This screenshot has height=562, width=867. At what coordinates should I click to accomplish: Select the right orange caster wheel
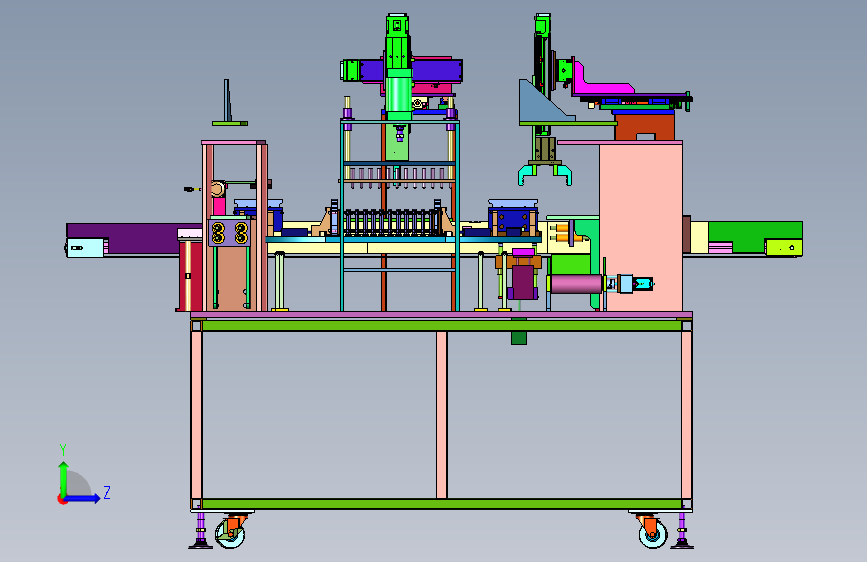point(652,532)
